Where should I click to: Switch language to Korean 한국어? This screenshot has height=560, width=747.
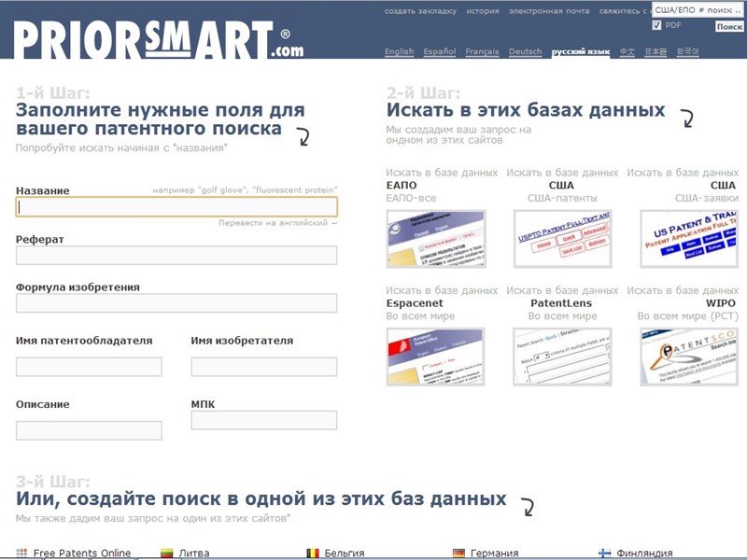tap(687, 51)
